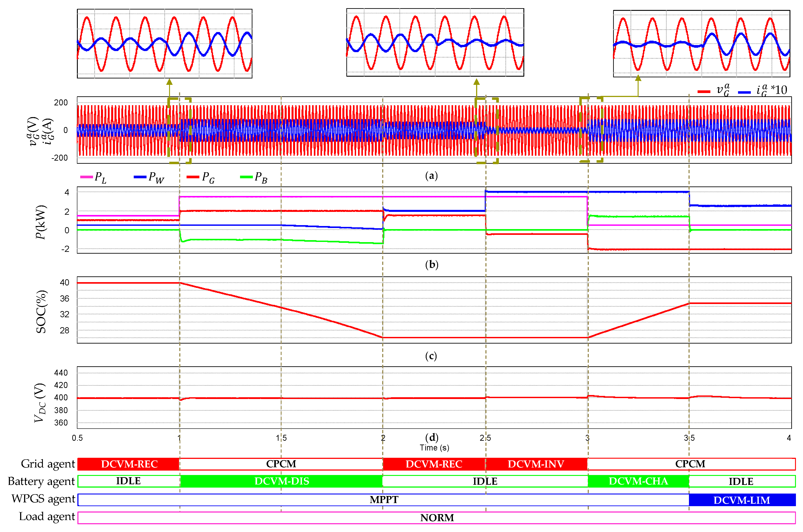Click the magenta P_L legend swatch
The height and width of the screenshot is (532, 803).
[x=87, y=177]
